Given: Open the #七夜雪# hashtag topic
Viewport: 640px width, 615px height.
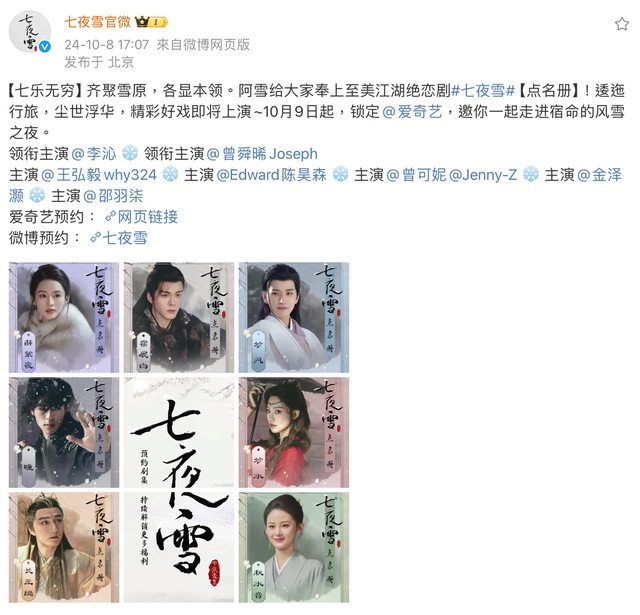Looking at the screenshot, I should tap(483, 90).
